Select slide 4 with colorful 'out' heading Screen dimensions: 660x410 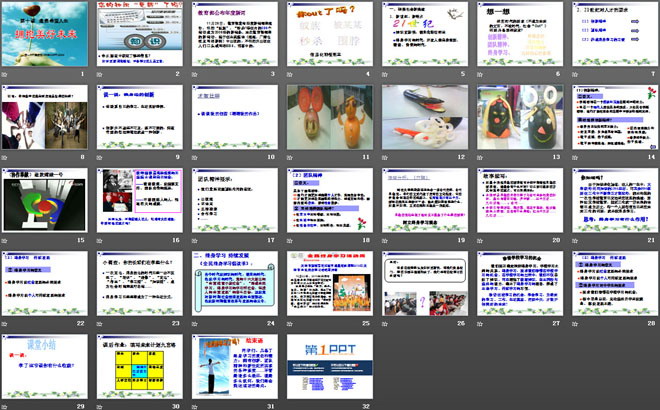(x=327, y=39)
